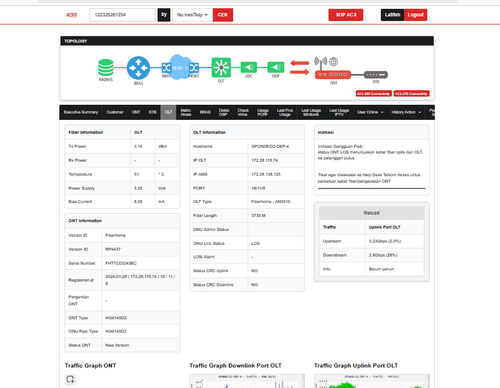Click the right switch icon on Metro-E cloud
Viewport: 500px width, 388px height.
[x=194, y=68]
